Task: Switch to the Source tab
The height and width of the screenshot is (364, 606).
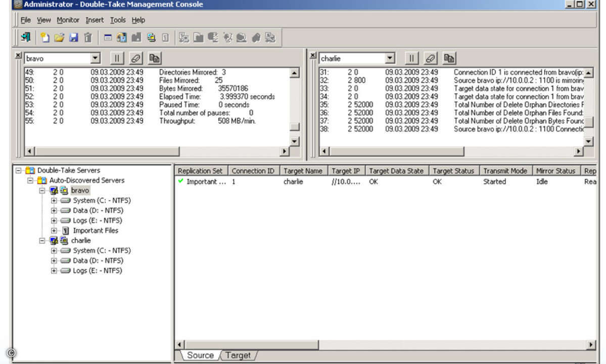Action: coord(200,355)
